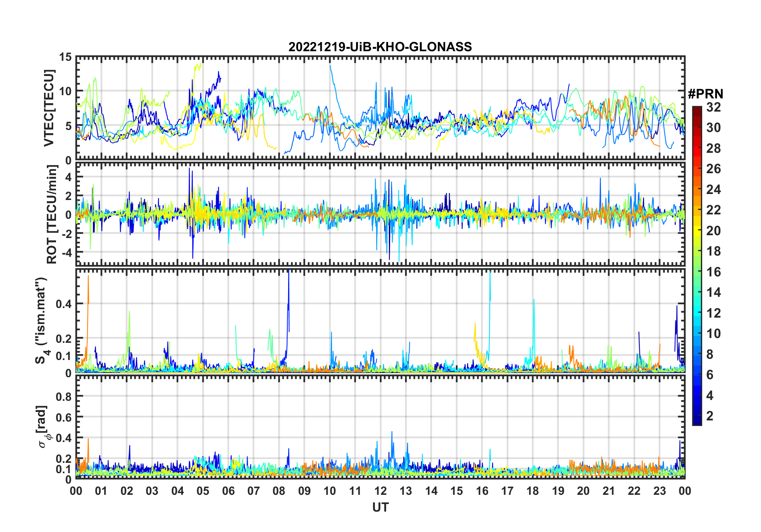
Task: Click x-axis tick label 06
Action: click(228, 491)
